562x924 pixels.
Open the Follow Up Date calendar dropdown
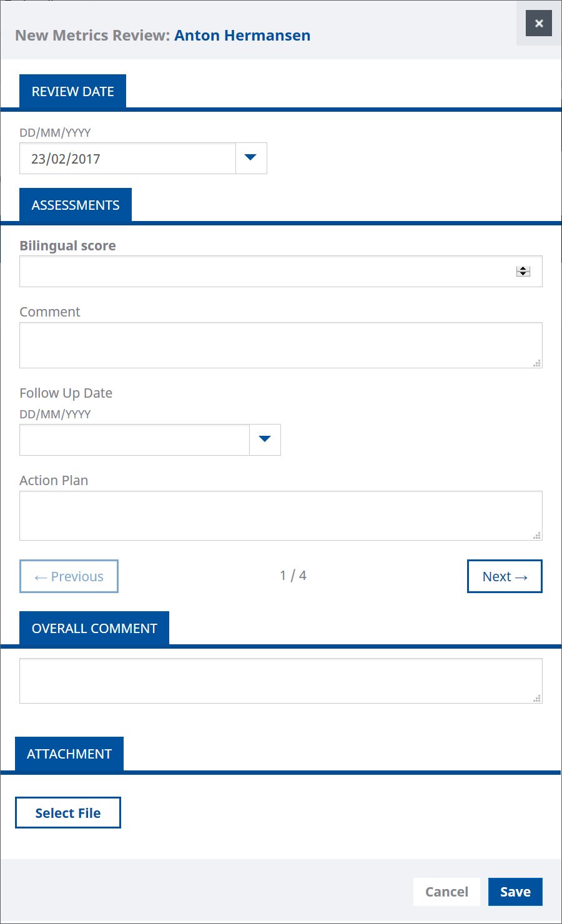pyautogui.click(x=265, y=440)
